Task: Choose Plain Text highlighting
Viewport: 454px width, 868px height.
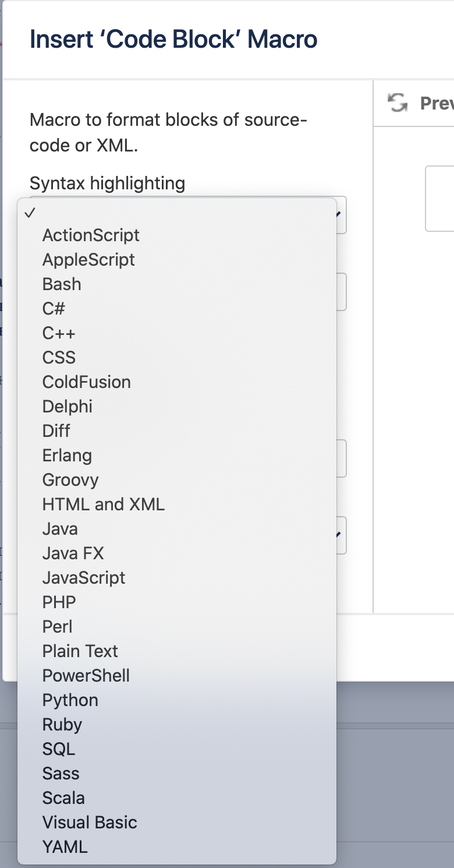Action: (x=80, y=651)
